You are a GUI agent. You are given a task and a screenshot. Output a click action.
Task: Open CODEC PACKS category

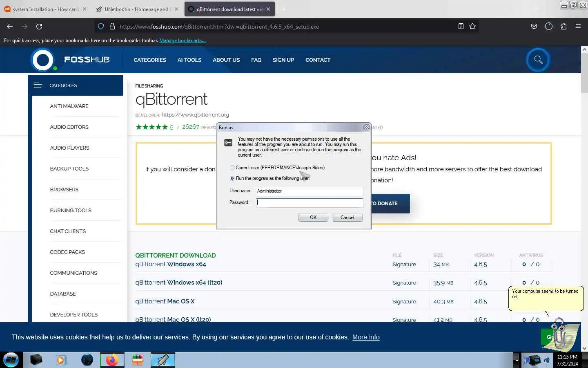[x=67, y=252]
